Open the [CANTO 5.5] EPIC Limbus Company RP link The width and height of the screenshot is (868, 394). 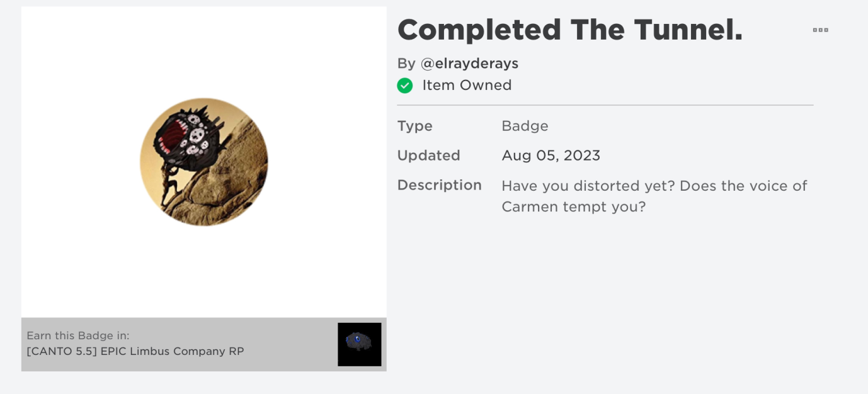point(135,351)
